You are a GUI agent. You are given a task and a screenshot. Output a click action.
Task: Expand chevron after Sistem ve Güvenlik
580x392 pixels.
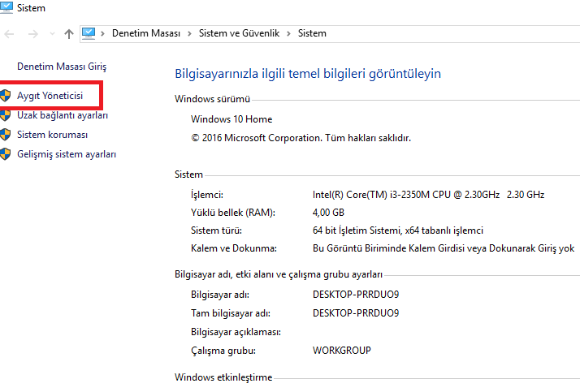(x=289, y=33)
